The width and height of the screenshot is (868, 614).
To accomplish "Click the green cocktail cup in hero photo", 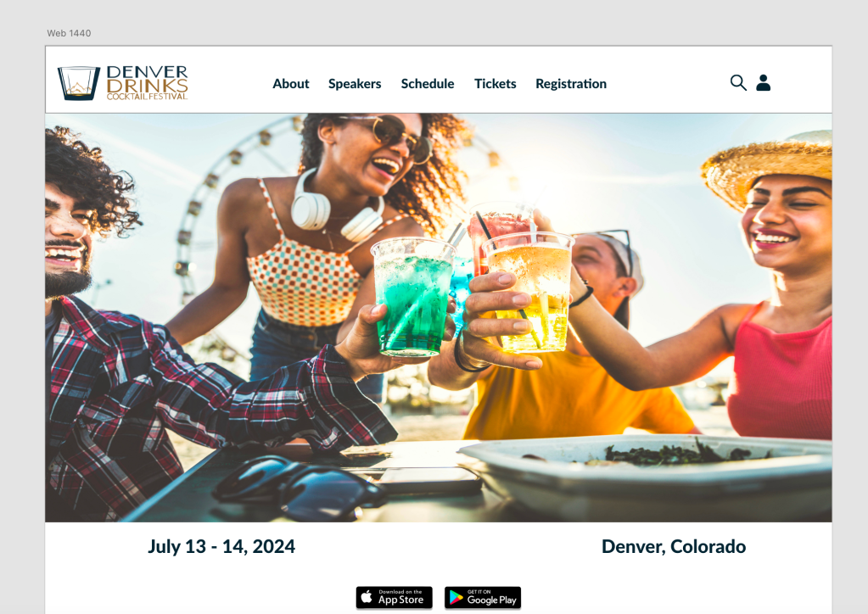I will pyautogui.click(x=412, y=298).
